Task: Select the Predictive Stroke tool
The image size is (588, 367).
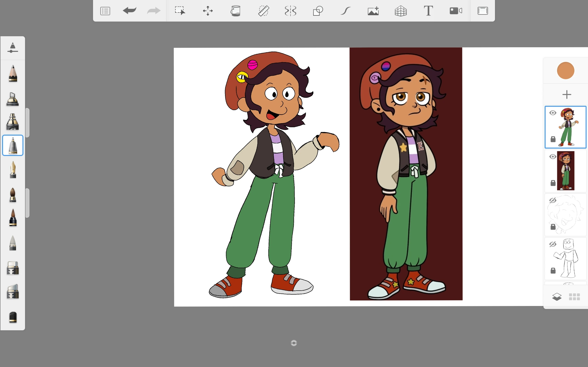Action: pos(345,11)
